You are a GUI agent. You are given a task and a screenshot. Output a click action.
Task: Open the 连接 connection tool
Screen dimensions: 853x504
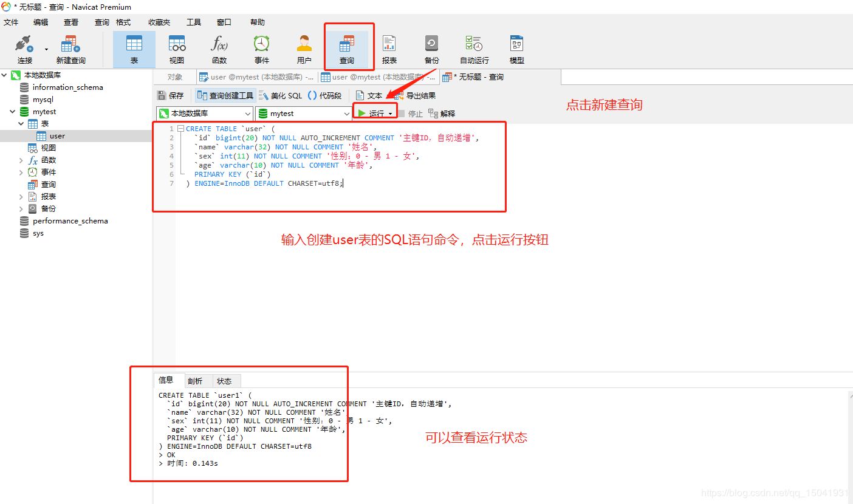tap(25, 50)
